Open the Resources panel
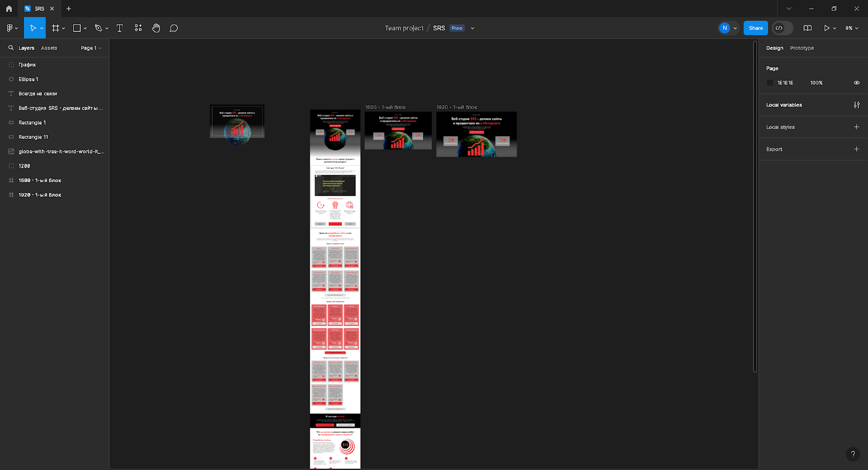The width and height of the screenshot is (868, 470). pos(138,28)
